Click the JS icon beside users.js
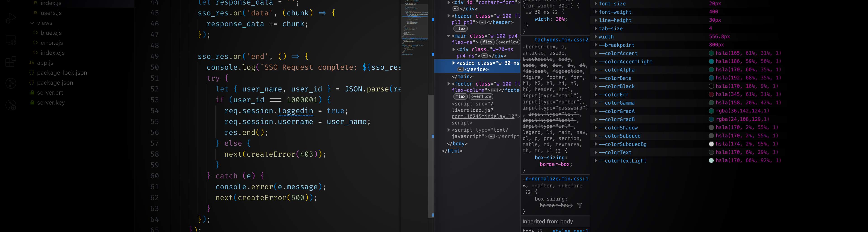This screenshot has width=868, height=232. [35, 13]
